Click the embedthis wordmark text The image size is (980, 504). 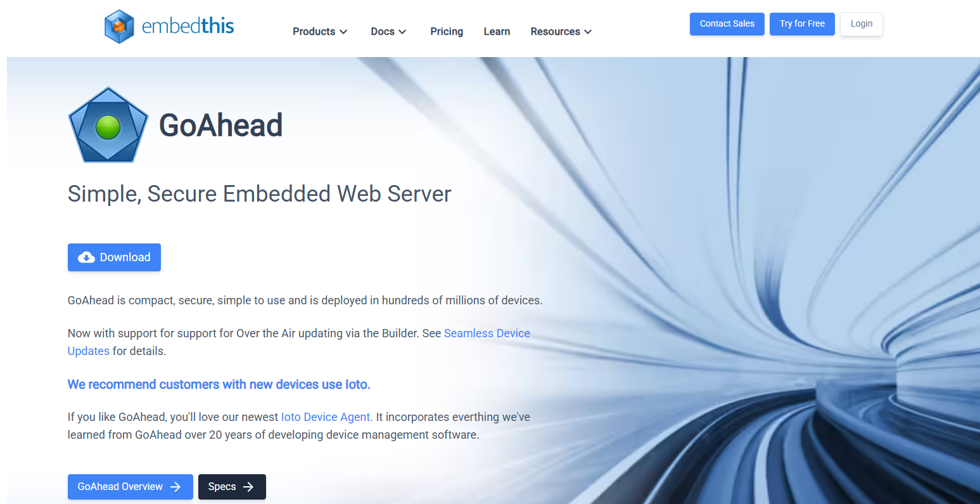tap(188, 26)
